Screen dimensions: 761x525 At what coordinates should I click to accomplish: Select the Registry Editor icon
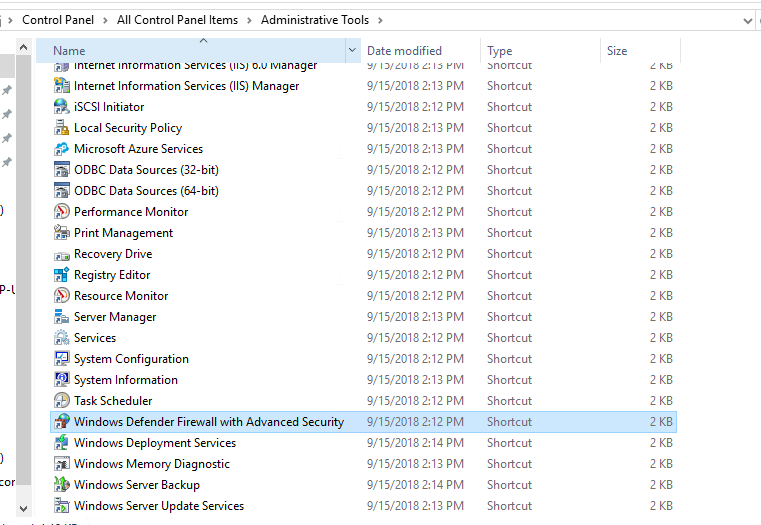pyautogui.click(x=62, y=275)
